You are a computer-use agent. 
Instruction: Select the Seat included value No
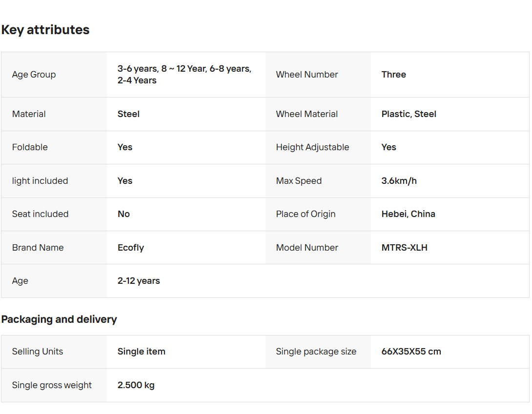(123, 214)
